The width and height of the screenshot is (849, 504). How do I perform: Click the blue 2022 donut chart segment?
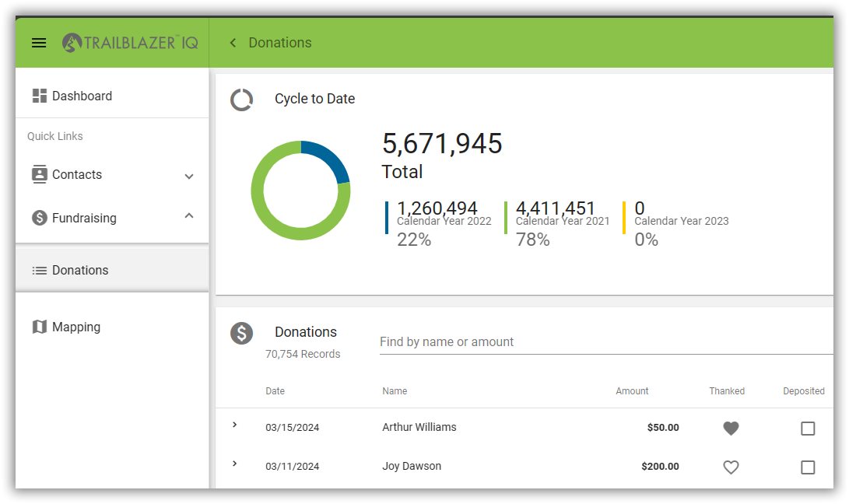click(329, 158)
